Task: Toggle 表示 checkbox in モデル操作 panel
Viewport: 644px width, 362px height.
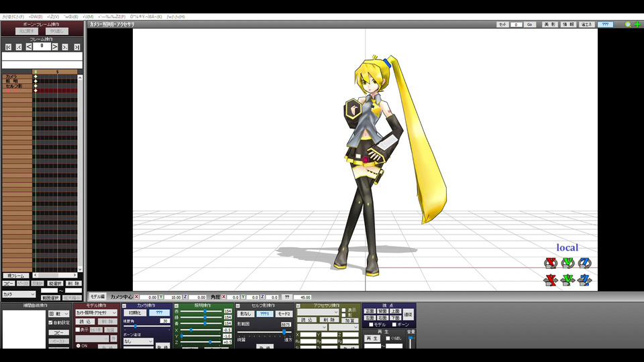Action: pyautogui.click(x=77, y=330)
